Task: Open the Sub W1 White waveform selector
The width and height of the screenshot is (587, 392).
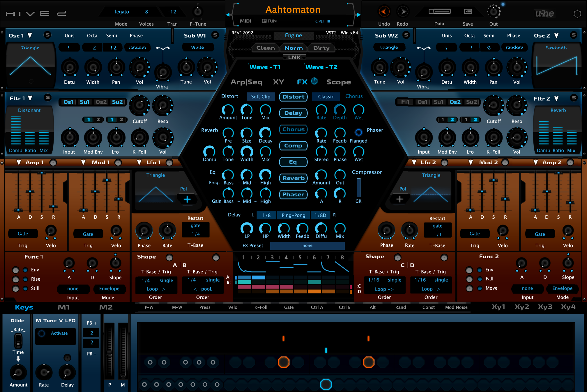Action: [198, 47]
